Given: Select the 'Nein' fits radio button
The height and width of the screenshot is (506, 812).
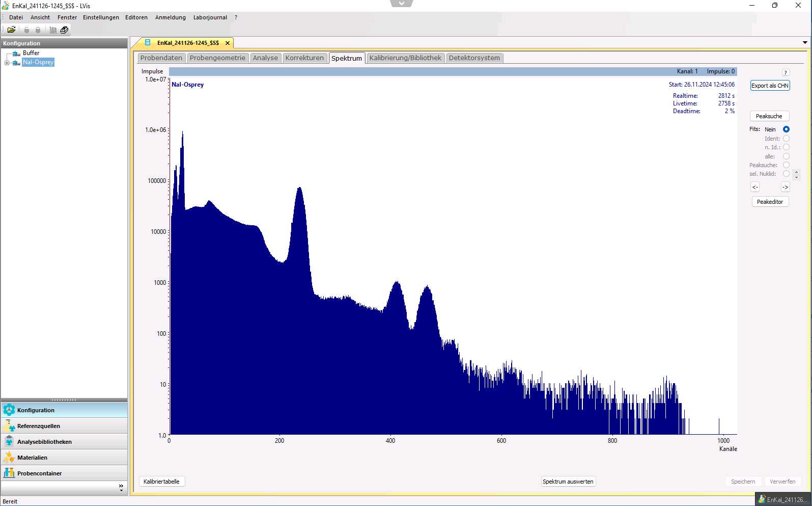Looking at the screenshot, I should [786, 129].
